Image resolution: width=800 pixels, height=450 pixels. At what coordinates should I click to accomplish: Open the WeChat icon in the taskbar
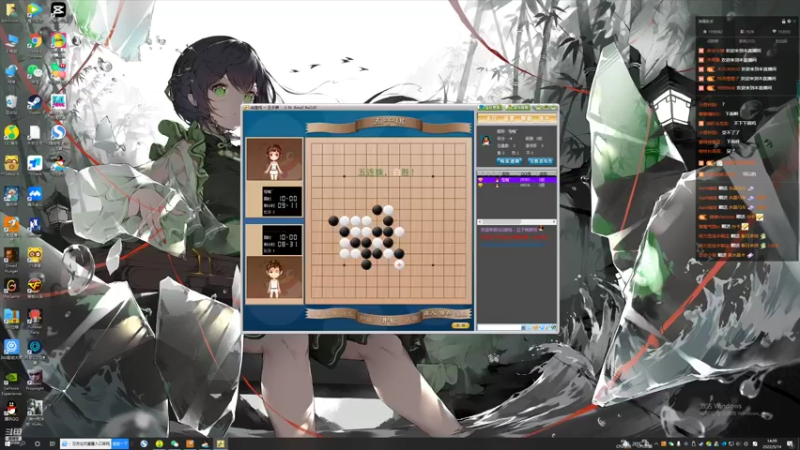[174, 444]
